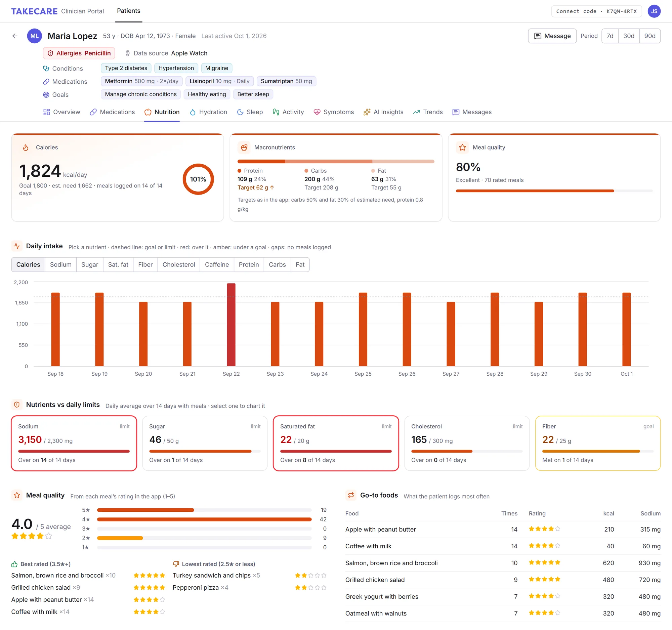This screenshot has height=630, width=672.
Task: Select the Saturated fat limit card
Action: [336, 443]
